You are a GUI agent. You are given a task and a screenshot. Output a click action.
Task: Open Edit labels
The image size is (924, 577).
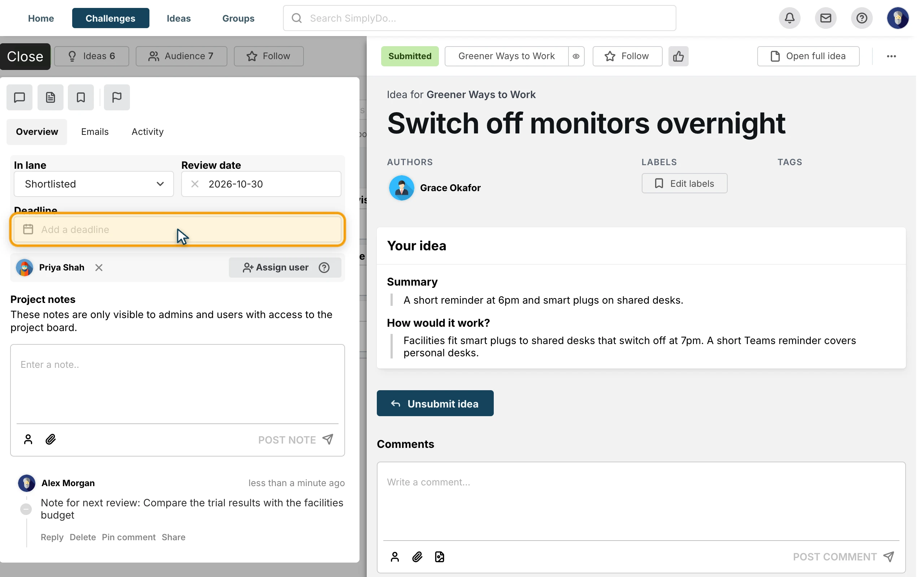coord(685,184)
